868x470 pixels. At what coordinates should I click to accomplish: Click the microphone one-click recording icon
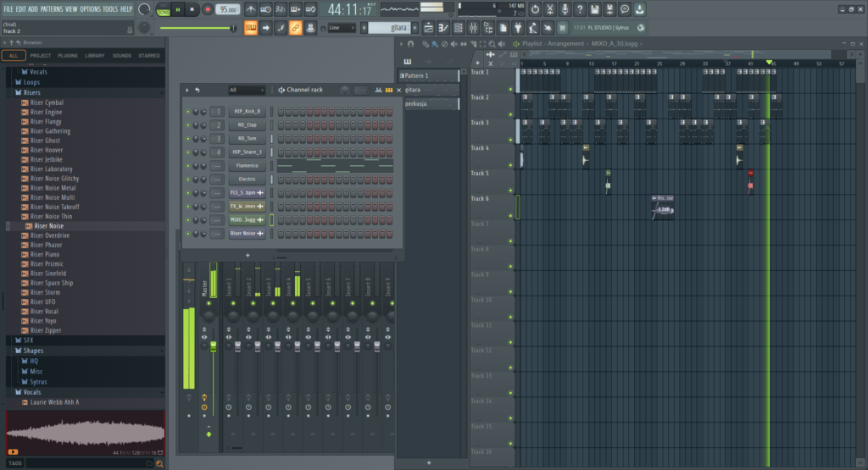point(565,9)
